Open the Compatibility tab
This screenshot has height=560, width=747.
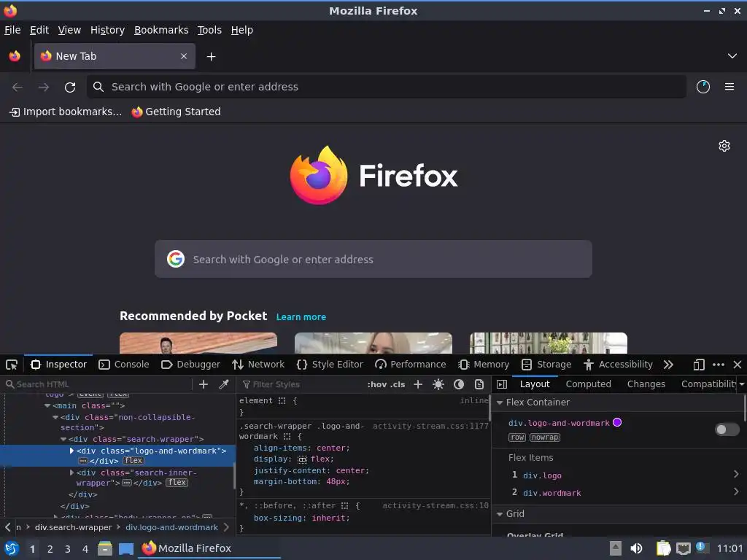click(708, 384)
